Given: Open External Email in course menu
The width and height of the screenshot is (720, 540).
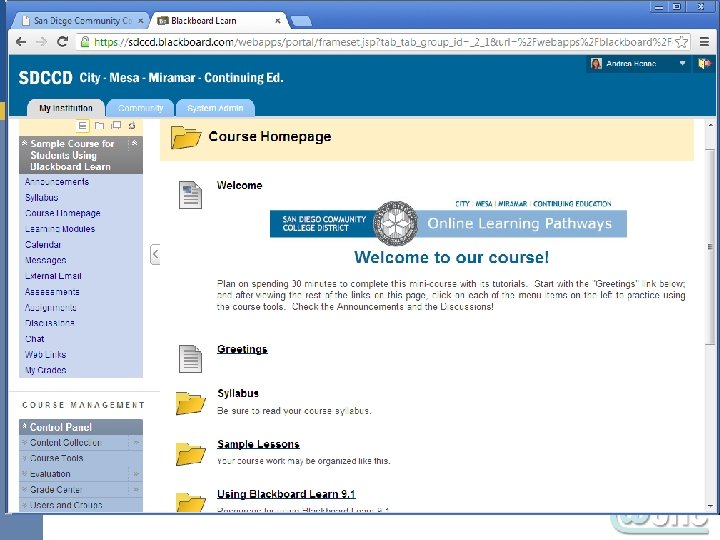Looking at the screenshot, I should pyautogui.click(x=53, y=276).
